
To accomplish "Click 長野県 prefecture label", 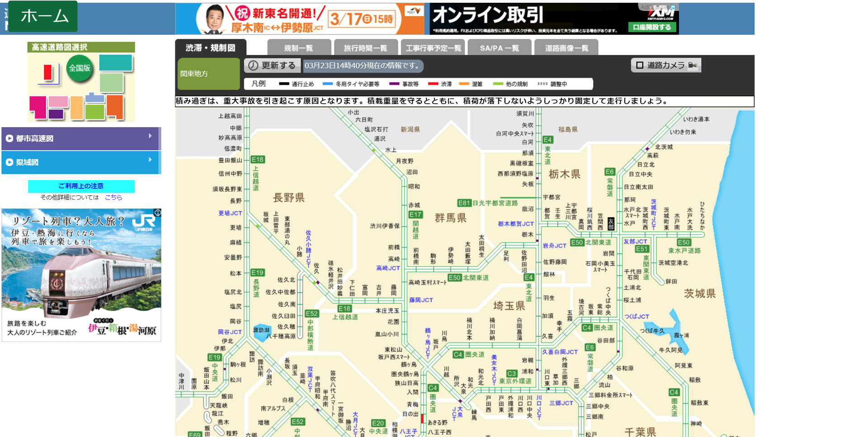I will (288, 198).
